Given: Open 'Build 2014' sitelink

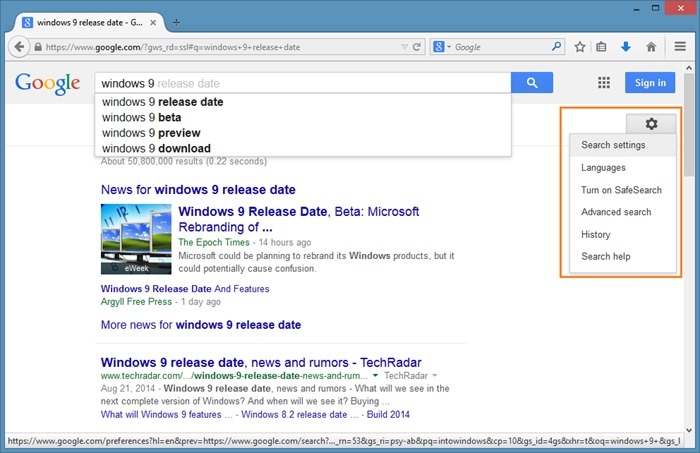Looking at the screenshot, I should [388, 414].
